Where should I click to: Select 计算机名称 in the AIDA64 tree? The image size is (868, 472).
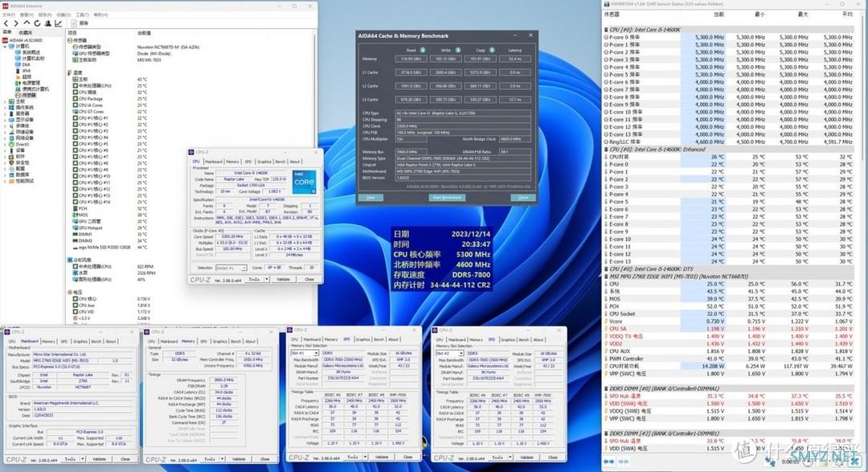(30, 58)
